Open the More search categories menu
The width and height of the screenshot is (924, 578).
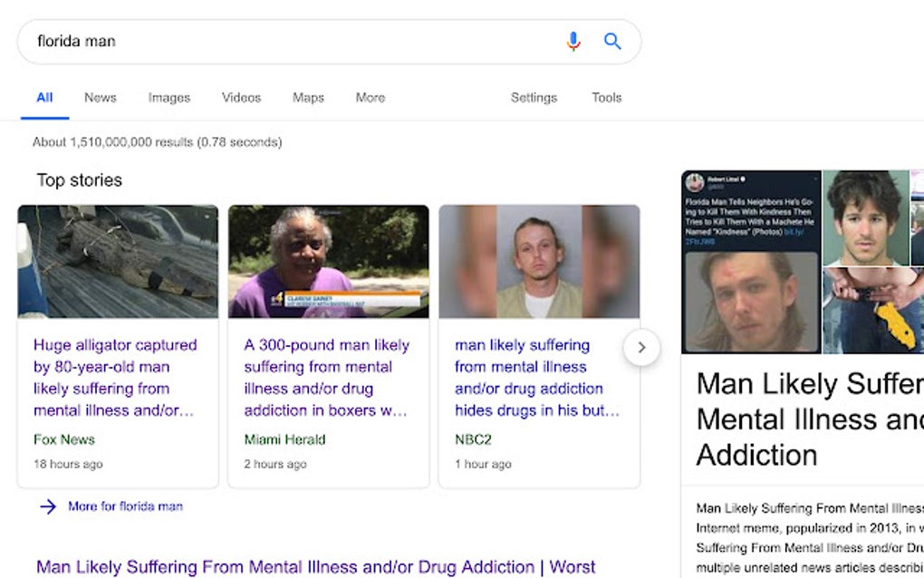click(x=370, y=97)
